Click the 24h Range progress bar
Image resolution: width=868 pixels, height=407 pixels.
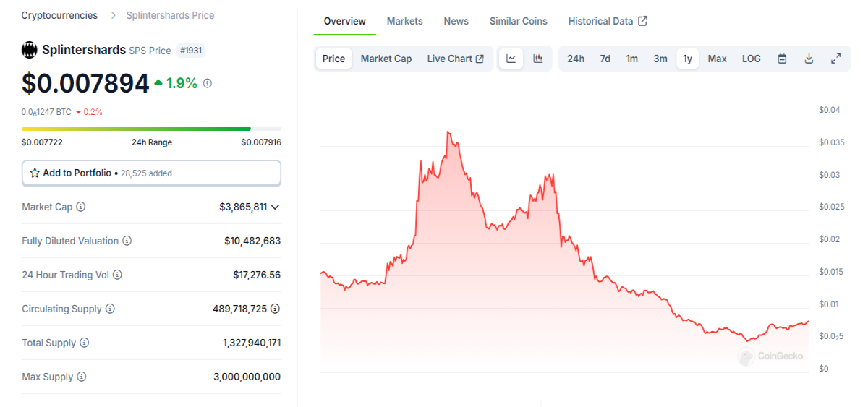tap(136, 129)
